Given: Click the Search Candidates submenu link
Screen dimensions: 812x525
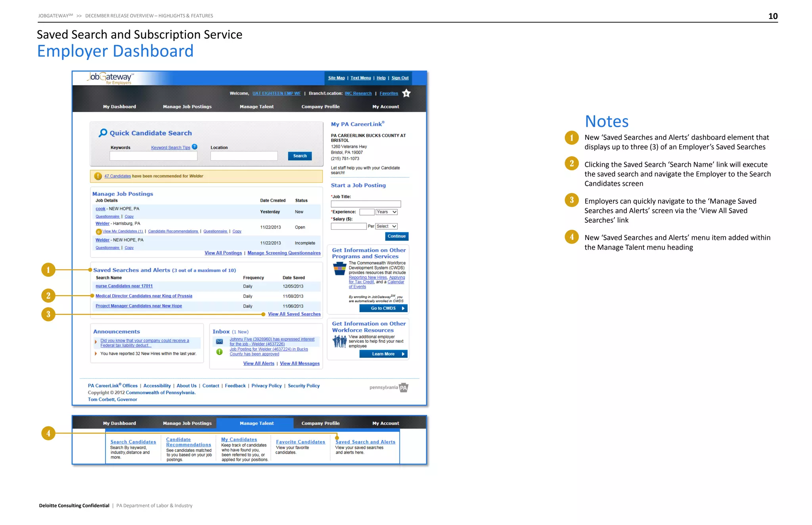Looking at the screenshot, I should click(133, 442).
